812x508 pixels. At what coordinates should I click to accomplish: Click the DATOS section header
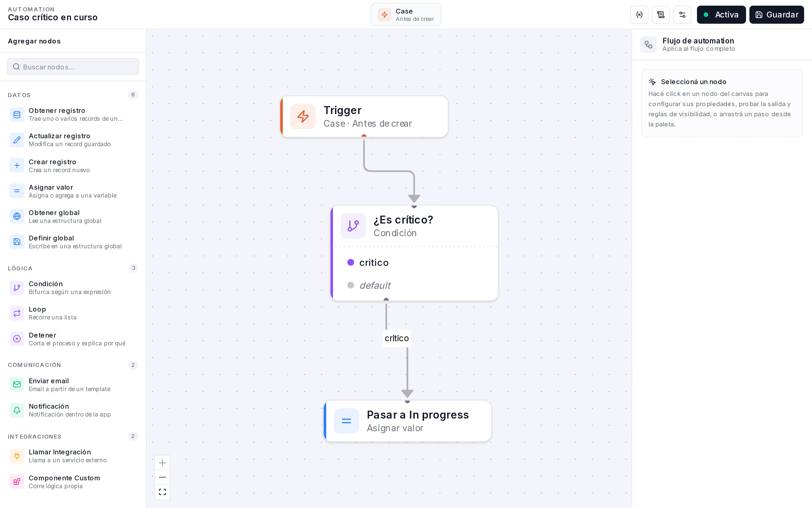(19, 95)
